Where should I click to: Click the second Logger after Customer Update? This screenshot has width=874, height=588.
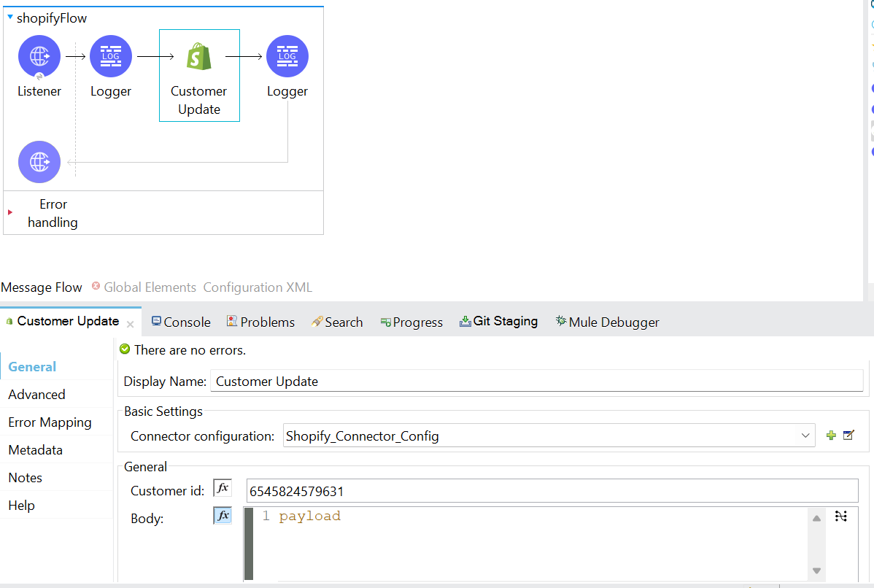coord(287,56)
